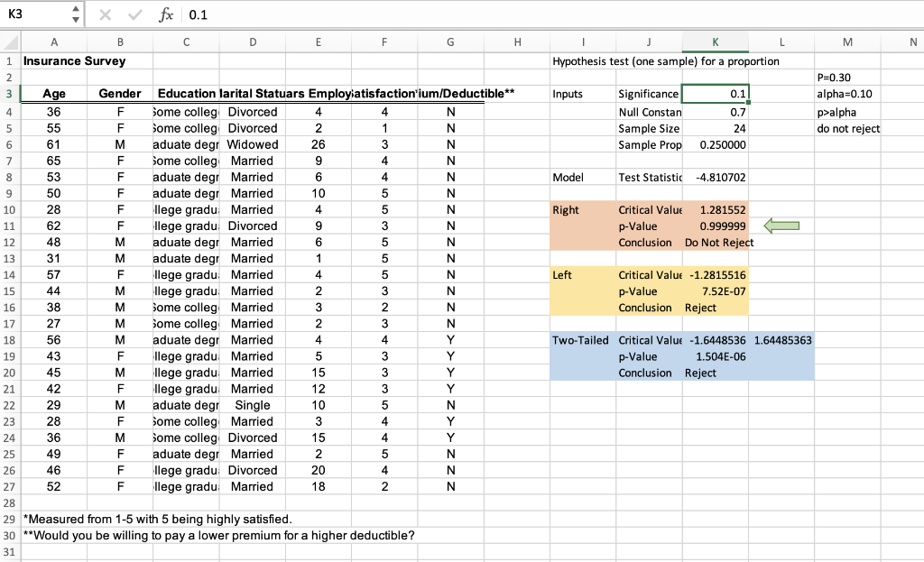Screen dimensions: 924x562
Task: Click the green arrow shape beside p-Value
Action: pos(780,226)
